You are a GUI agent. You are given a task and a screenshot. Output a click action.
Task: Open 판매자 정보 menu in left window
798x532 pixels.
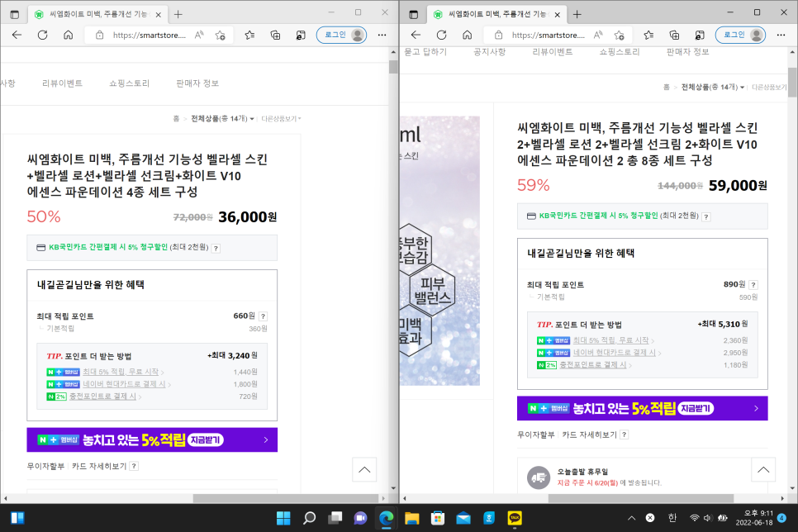(x=197, y=83)
